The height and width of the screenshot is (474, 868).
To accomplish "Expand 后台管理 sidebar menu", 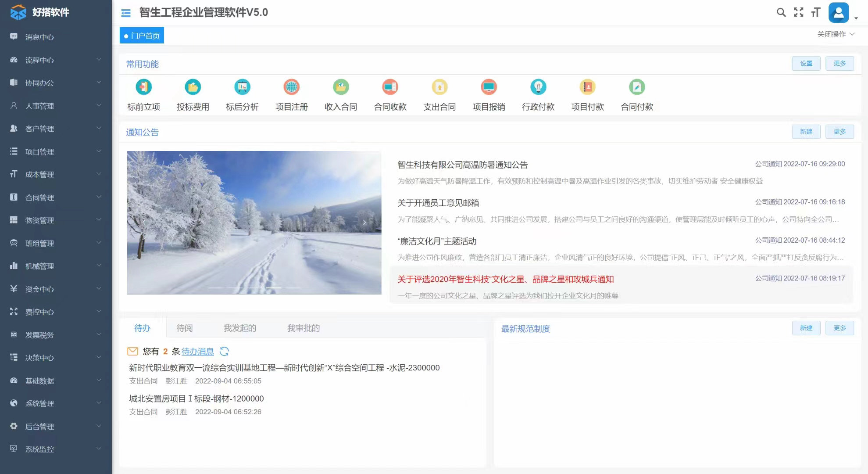I will (x=56, y=426).
